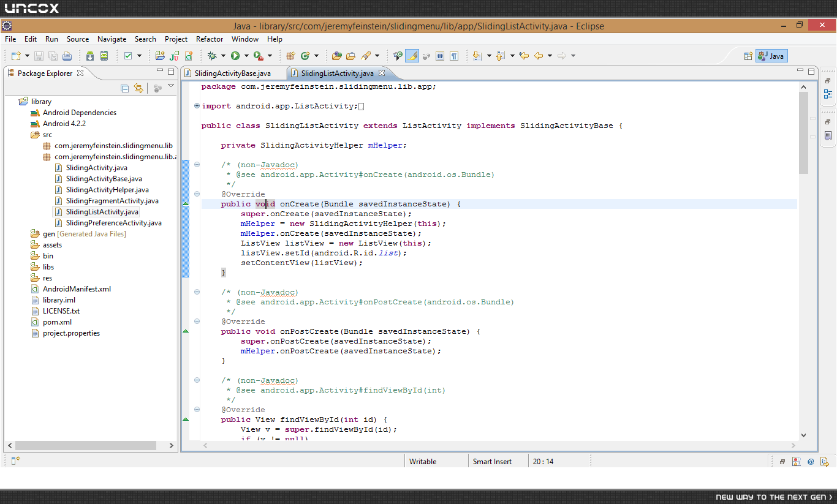The image size is (837, 504).
Task: Toggle Mark Occurrences highlighter
Action: (412, 56)
